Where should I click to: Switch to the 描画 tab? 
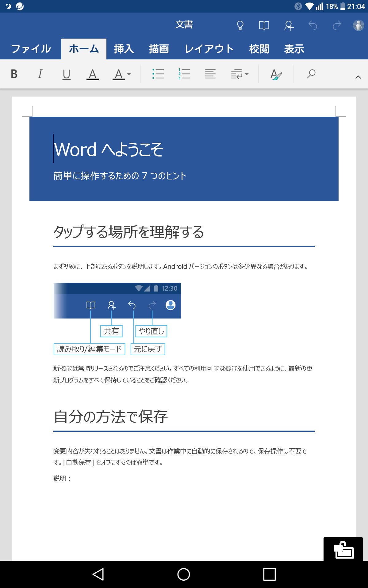[159, 49]
